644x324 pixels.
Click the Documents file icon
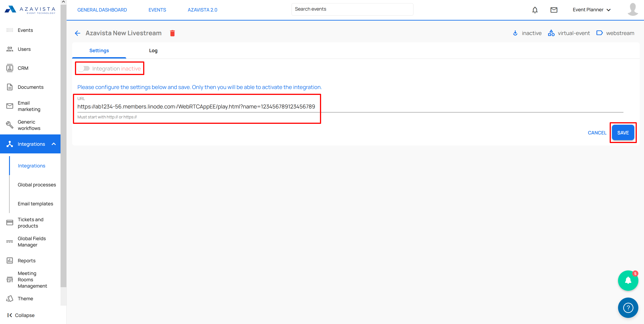(x=9, y=87)
